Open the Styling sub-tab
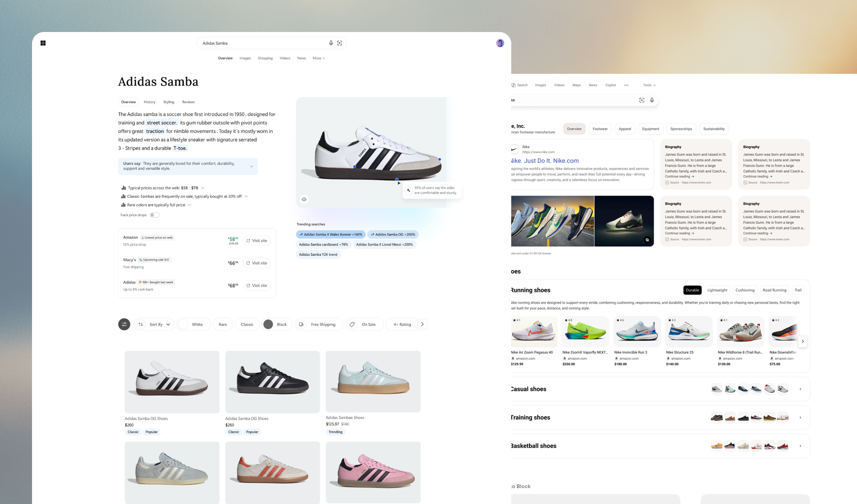The width and height of the screenshot is (857, 504). (168, 102)
